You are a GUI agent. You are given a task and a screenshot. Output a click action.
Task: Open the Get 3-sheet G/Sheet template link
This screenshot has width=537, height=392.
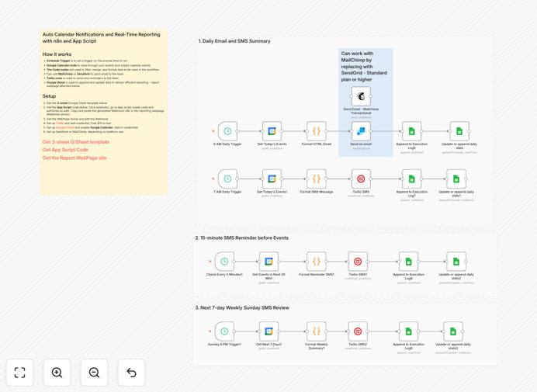click(76, 142)
